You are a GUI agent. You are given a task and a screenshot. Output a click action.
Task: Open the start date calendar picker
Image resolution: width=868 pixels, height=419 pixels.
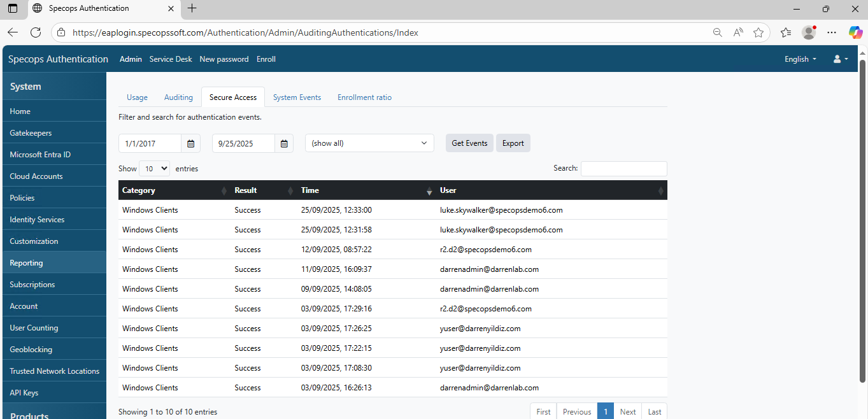click(190, 143)
